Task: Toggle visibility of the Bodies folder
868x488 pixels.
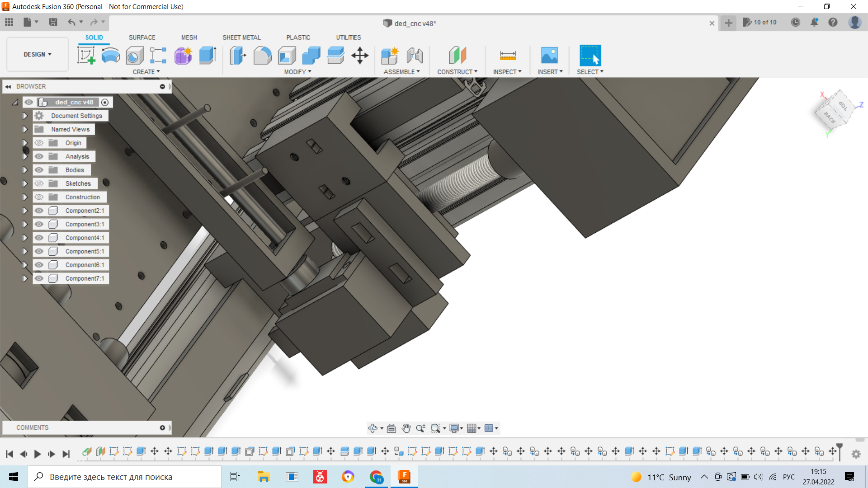Action: [39, 170]
